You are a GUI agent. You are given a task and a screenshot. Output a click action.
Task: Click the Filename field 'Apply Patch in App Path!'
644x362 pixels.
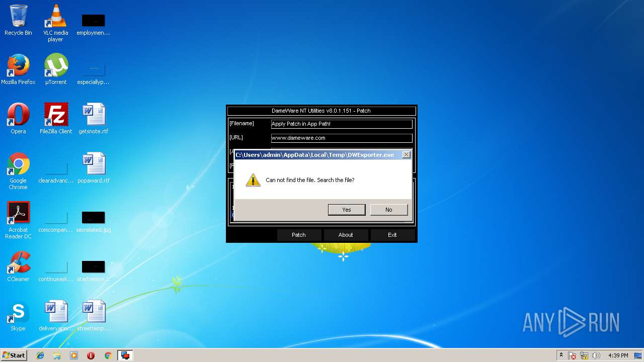click(x=342, y=124)
